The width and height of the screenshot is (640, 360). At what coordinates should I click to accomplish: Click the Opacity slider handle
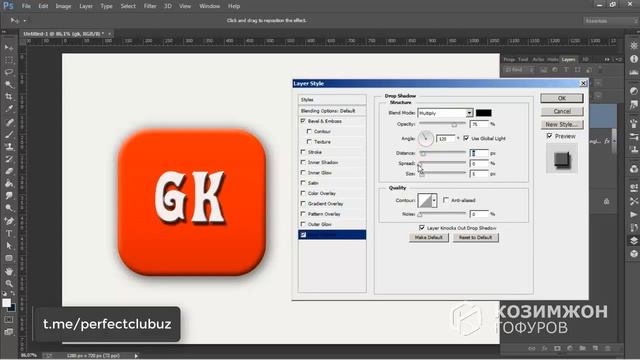pyautogui.click(x=454, y=124)
